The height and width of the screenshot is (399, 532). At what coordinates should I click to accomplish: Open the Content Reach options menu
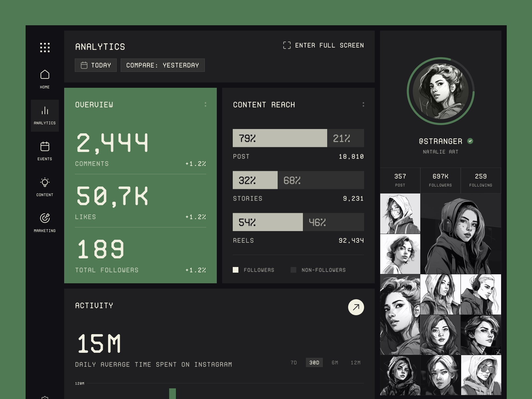pos(363,104)
